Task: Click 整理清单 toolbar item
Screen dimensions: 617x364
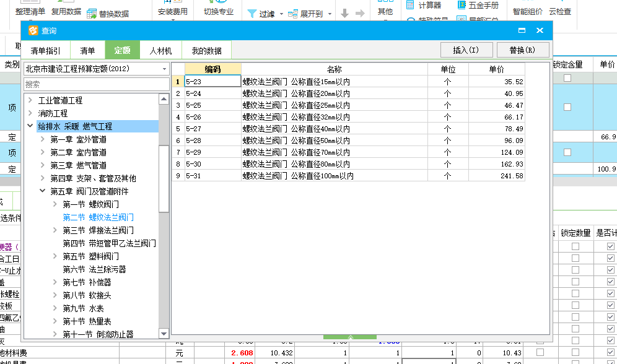Action: click(30, 12)
